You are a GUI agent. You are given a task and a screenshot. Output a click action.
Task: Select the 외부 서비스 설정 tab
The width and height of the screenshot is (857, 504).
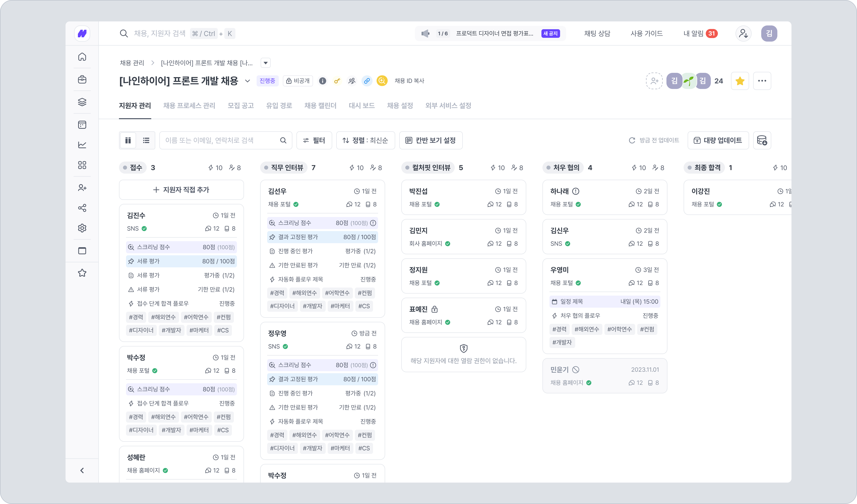pyautogui.click(x=448, y=106)
